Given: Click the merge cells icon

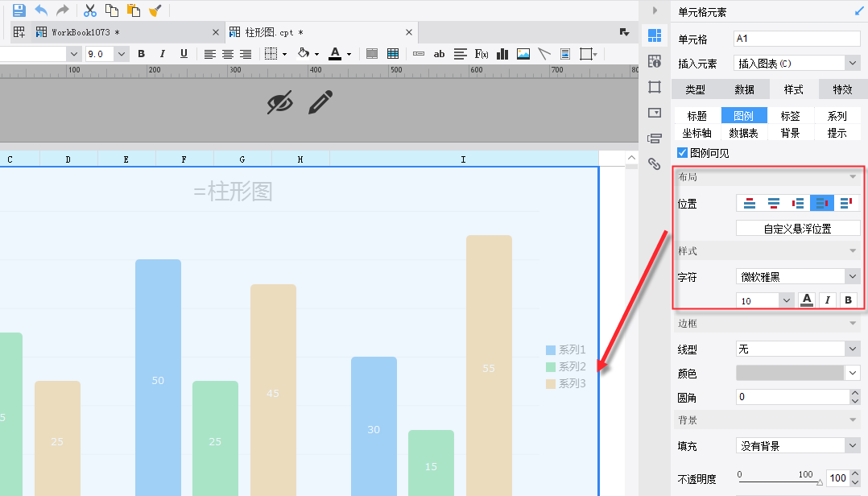Looking at the screenshot, I should coord(372,54).
